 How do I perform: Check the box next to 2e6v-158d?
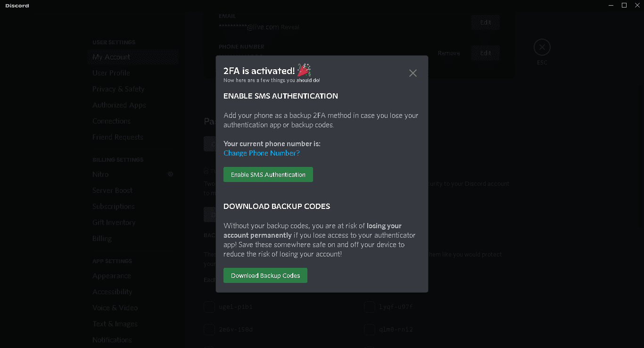(209, 329)
